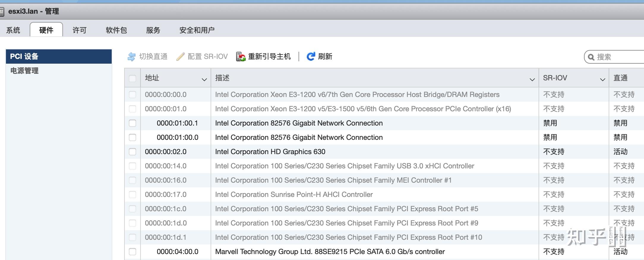Open the 软件包 tab

tap(116, 30)
